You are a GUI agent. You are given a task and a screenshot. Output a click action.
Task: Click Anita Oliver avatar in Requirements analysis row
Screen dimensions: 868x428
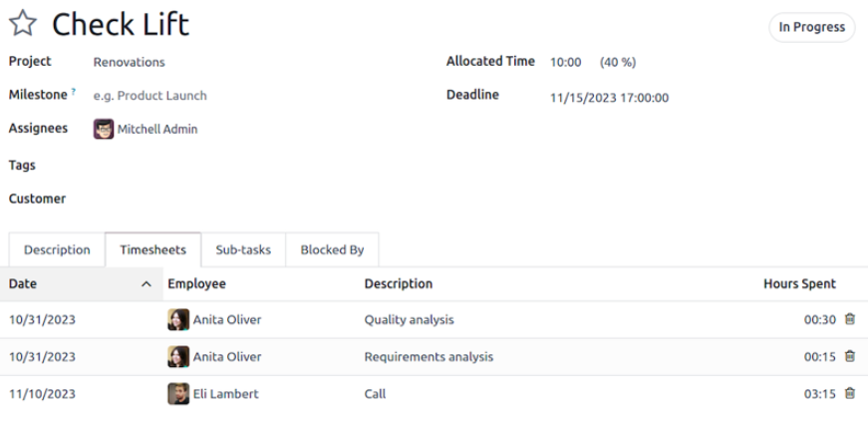click(x=178, y=356)
